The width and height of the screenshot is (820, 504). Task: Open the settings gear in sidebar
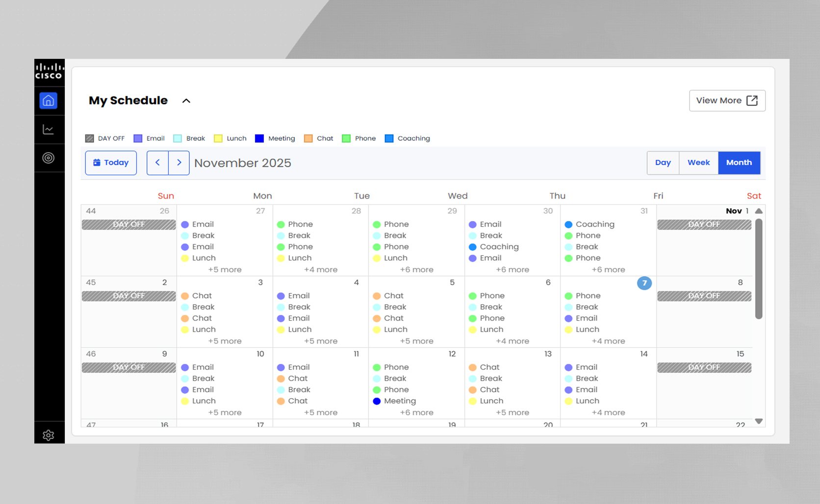pos(49,435)
